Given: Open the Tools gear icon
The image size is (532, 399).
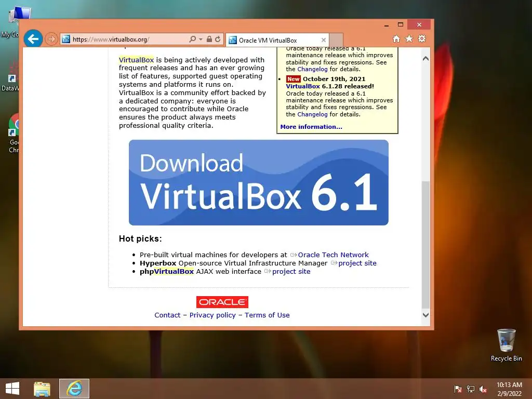Looking at the screenshot, I should click(422, 38).
